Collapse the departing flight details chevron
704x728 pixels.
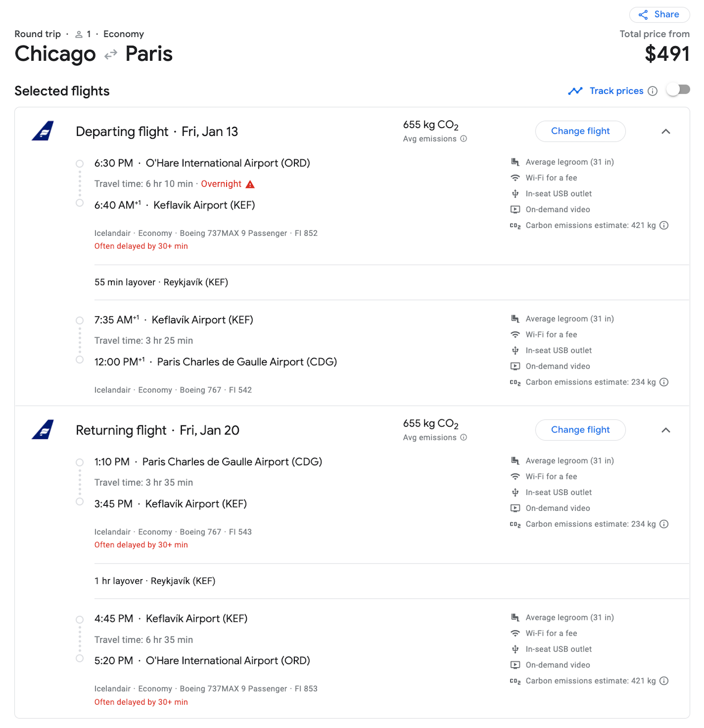(x=666, y=131)
